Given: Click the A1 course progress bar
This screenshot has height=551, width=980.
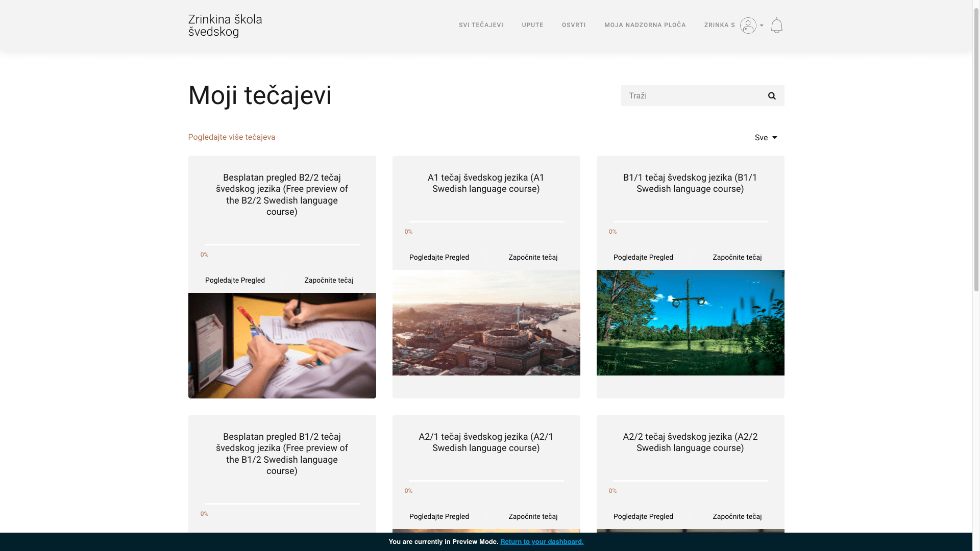Looking at the screenshot, I should point(486,221).
